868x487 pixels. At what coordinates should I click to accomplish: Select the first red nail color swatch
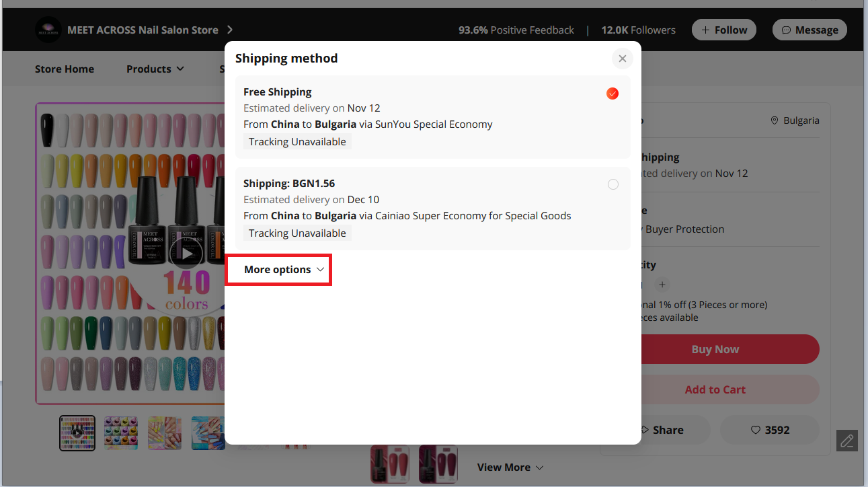pyautogui.click(x=390, y=464)
